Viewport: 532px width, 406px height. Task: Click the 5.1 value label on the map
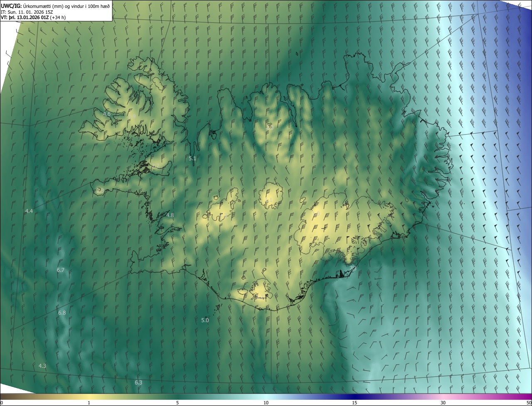pyautogui.click(x=192, y=158)
